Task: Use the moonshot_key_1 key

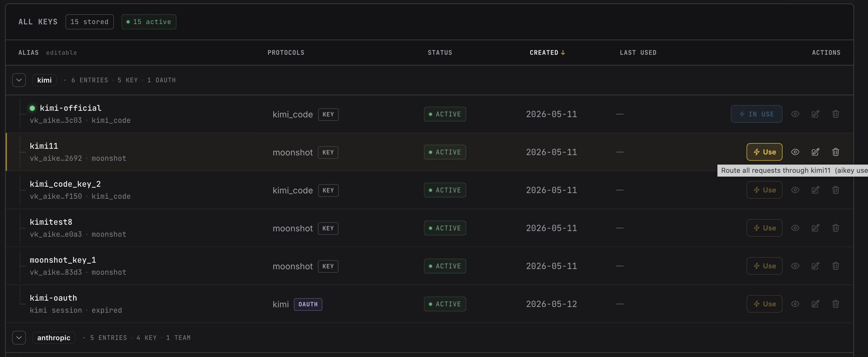Action: [x=764, y=266]
